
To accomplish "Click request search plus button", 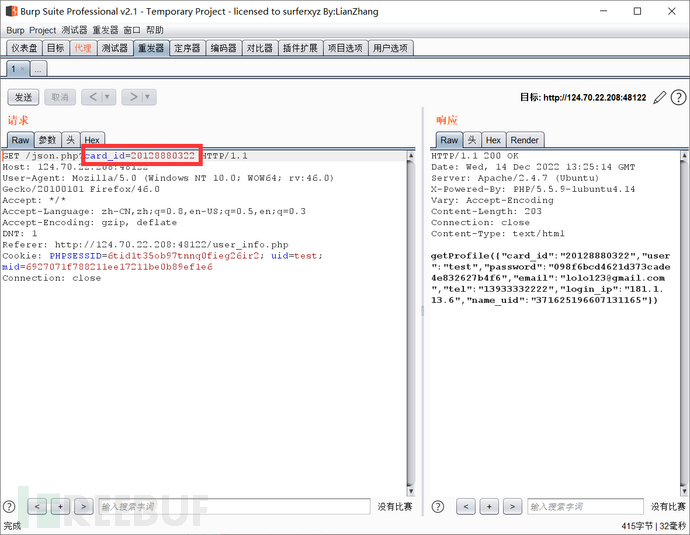I will pos(60,506).
